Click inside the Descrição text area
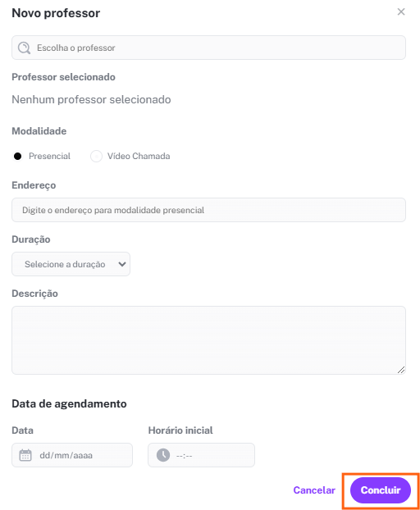Screen dimensions: 420x510 coord(208,340)
